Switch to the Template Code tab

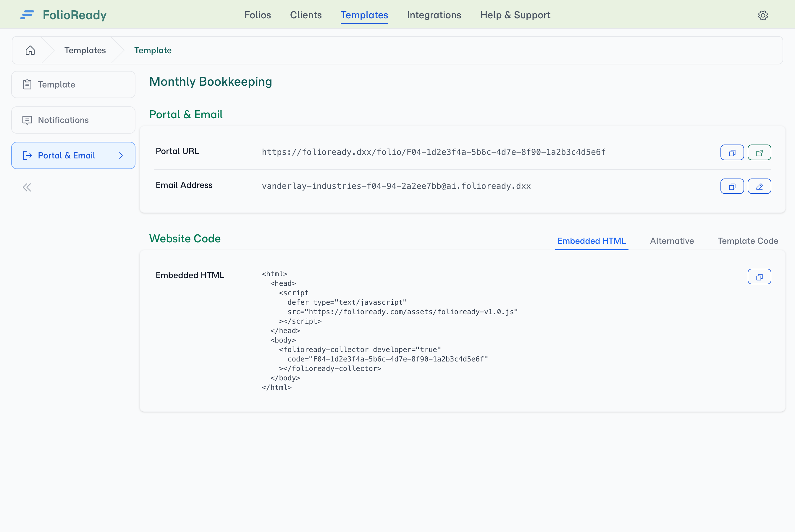point(747,241)
